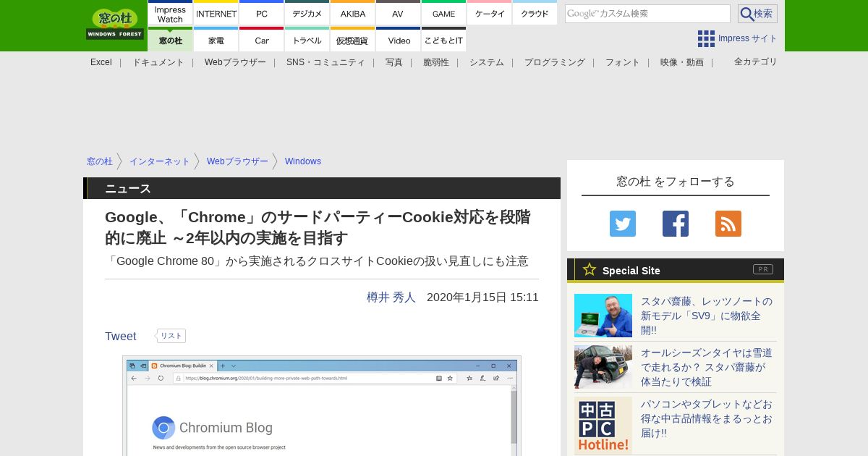
Task: Click the 窓の杜 Windows Forest logo
Action: point(115,24)
